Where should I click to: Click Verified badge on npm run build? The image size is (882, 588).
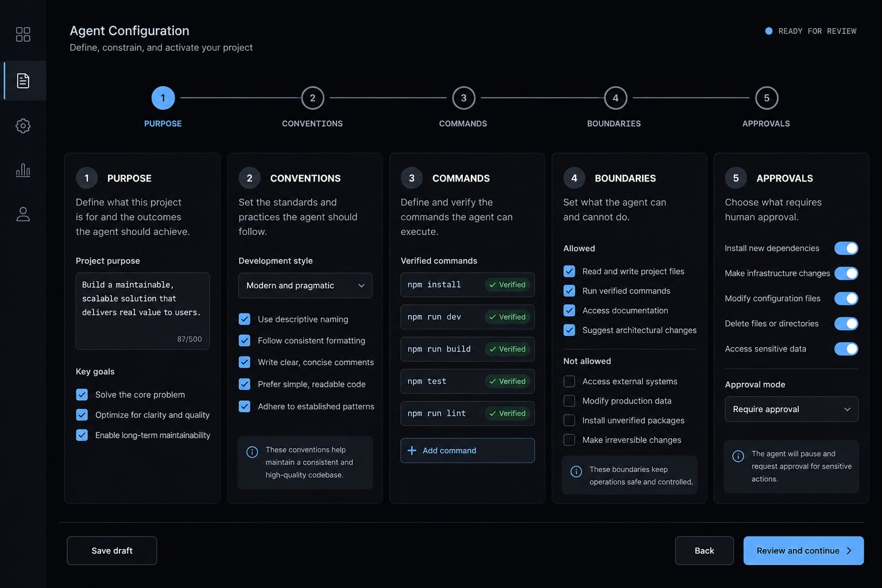pyautogui.click(x=507, y=349)
